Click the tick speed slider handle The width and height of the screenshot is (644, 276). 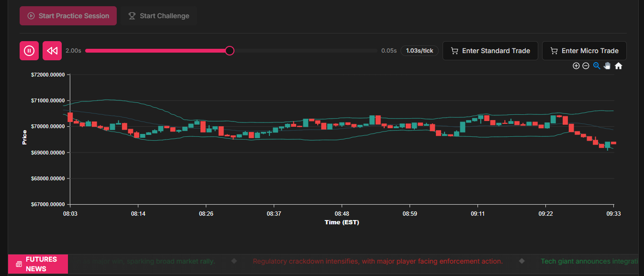[230, 51]
